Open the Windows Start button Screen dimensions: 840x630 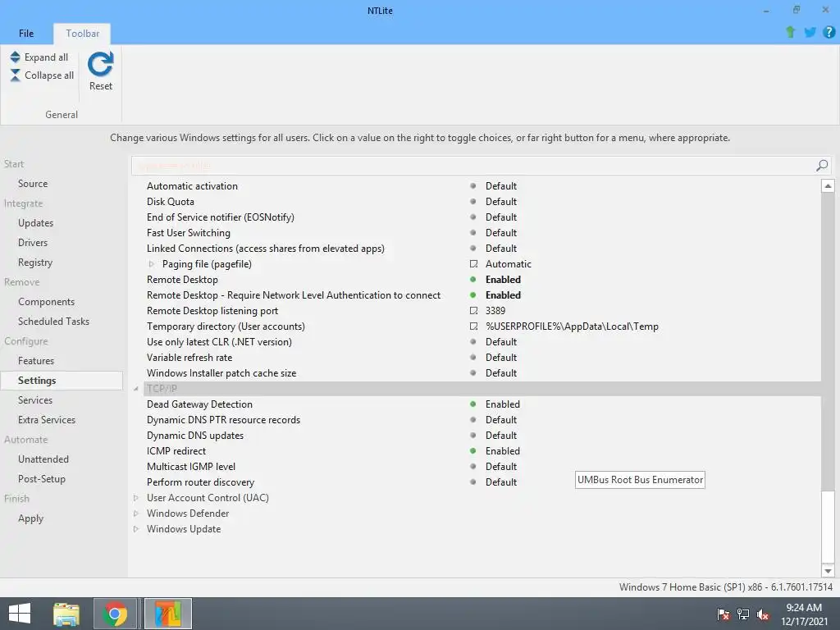(20, 614)
